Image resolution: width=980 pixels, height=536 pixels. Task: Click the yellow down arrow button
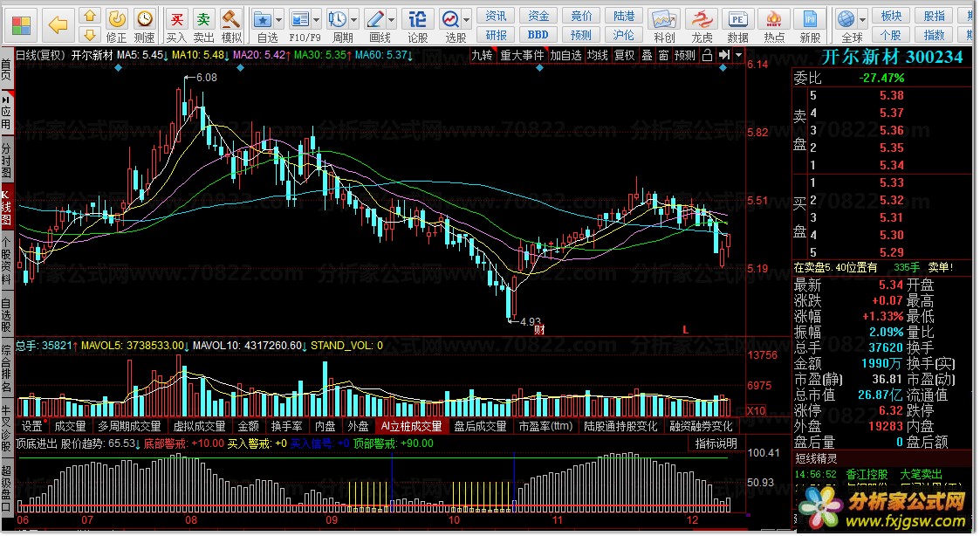[x=90, y=34]
